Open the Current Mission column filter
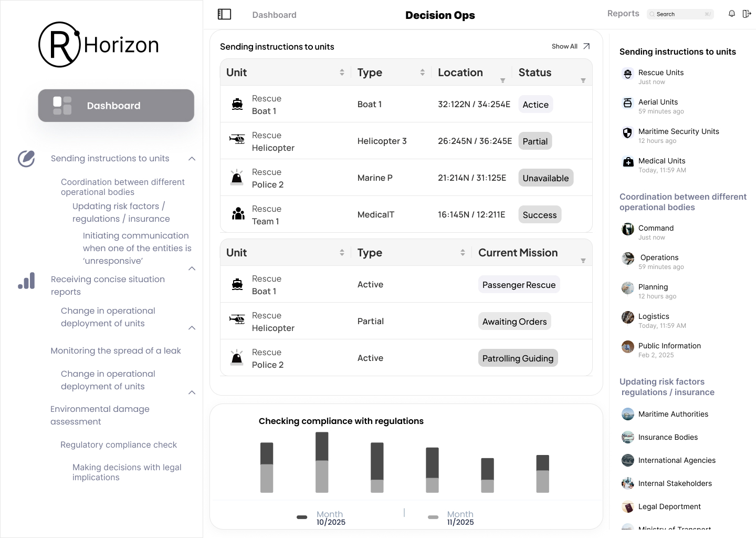Screen dimensions: 756x538 [x=583, y=261]
